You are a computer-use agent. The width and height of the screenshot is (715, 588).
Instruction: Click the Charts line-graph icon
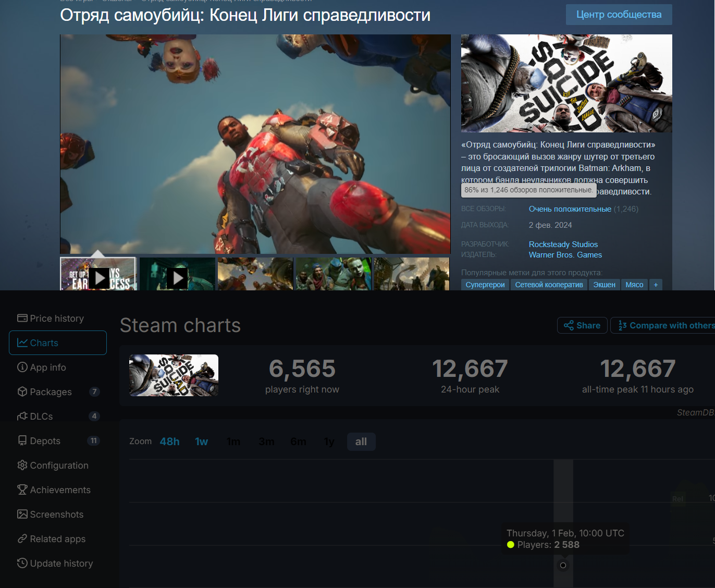22,342
